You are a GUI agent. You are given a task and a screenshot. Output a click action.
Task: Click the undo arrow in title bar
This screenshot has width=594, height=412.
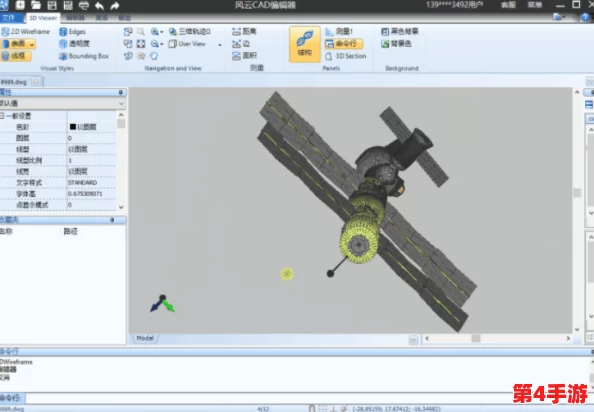coord(99,5)
